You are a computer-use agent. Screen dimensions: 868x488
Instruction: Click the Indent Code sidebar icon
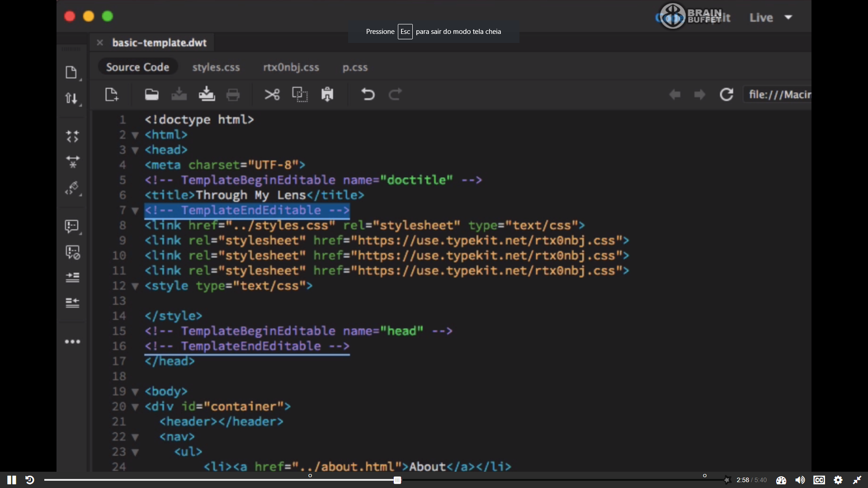[x=72, y=277]
